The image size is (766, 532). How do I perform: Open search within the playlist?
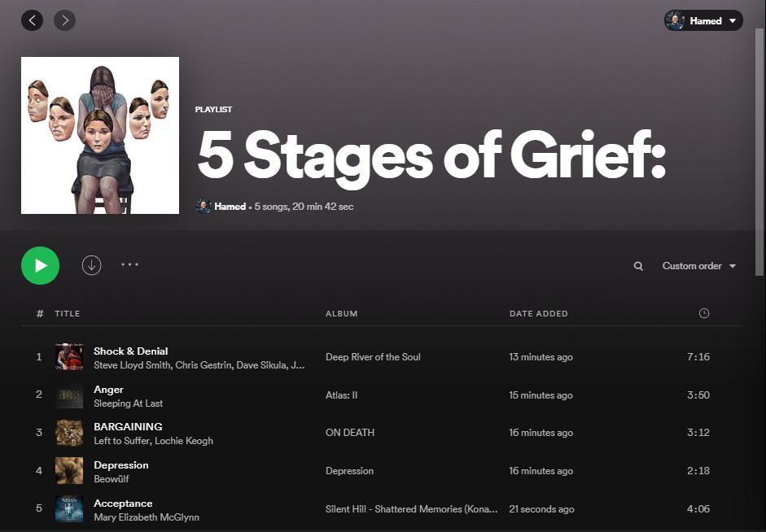pyautogui.click(x=638, y=265)
